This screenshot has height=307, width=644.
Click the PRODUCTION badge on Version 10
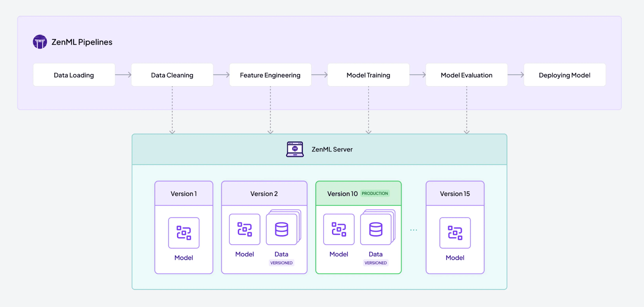tap(375, 194)
